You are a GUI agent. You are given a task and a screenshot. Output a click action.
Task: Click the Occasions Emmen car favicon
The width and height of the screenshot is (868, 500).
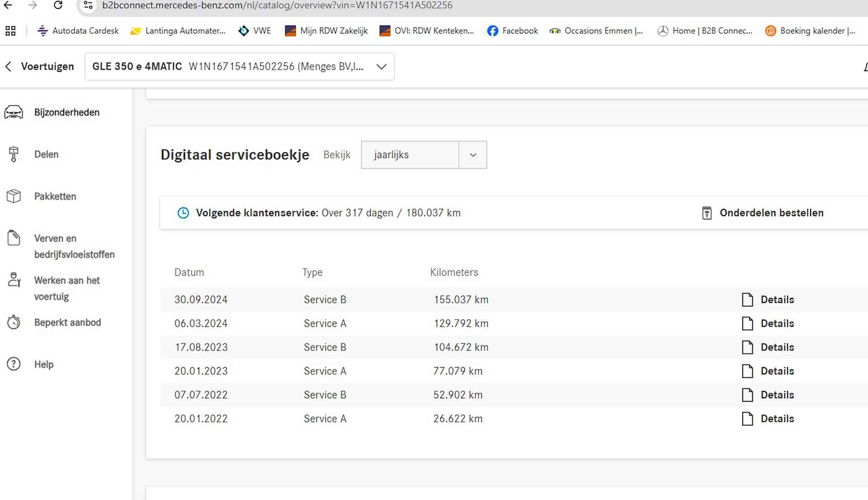pos(555,31)
